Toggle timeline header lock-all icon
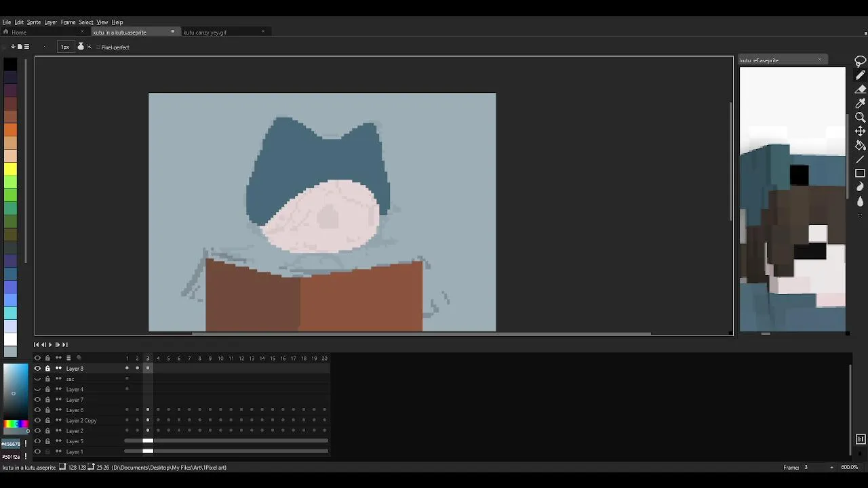 tap(47, 358)
